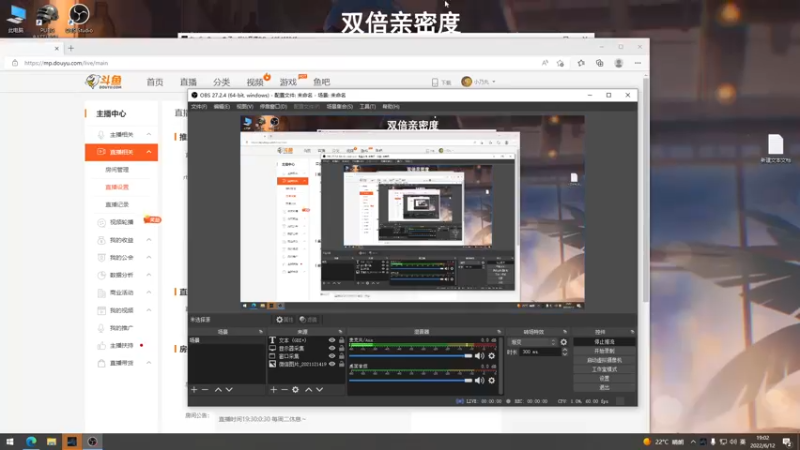Image resolution: width=800 pixels, height=450 pixels.
Task: Click 开始录制 button in OBS
Action: (x=605, y=351)
